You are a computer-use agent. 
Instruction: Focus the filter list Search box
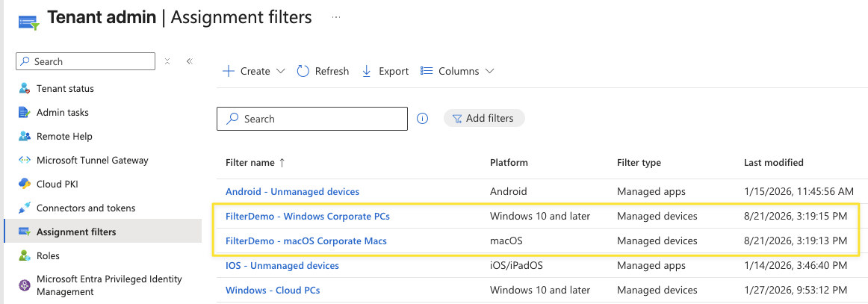(312, 119)
